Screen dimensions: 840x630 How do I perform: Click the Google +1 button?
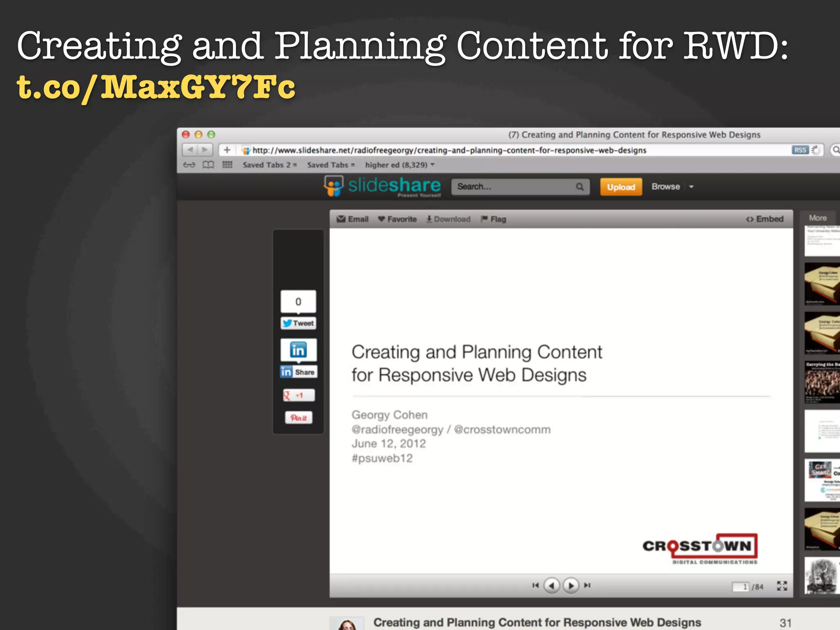(x=299, y=395)
